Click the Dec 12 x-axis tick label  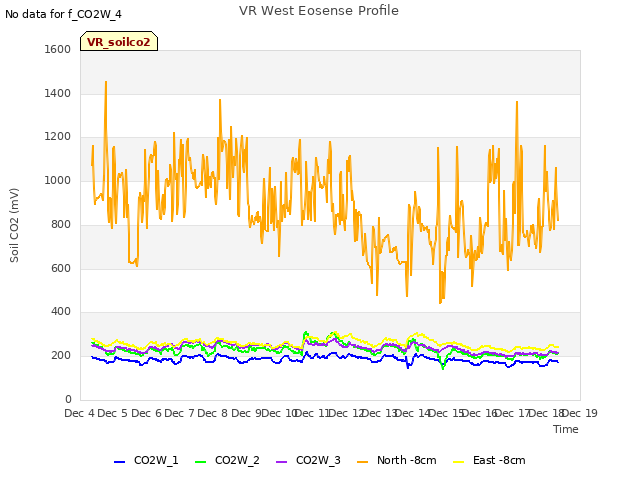click(346, 413)
